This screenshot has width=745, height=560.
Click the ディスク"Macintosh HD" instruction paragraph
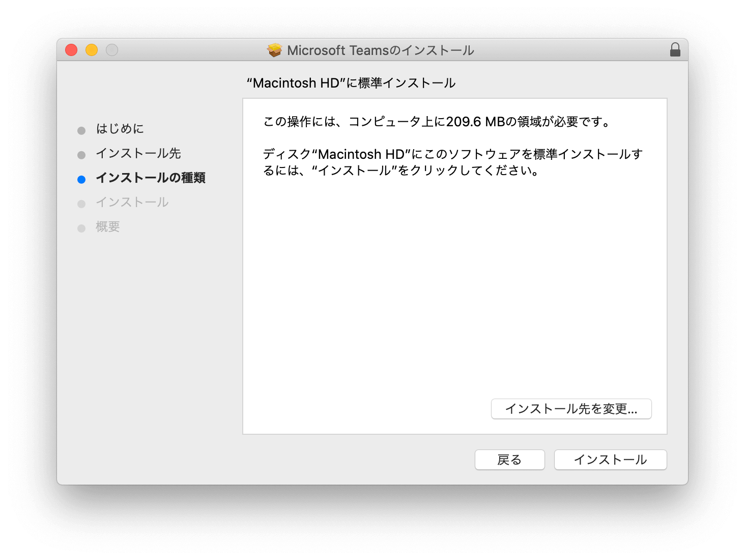click(x=453, y=162)
